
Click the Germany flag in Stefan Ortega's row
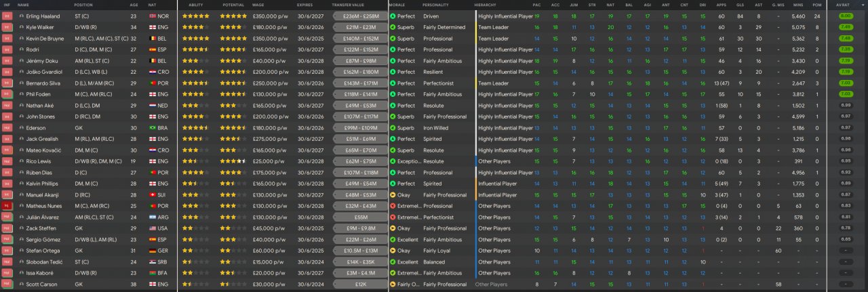(152, 251)
